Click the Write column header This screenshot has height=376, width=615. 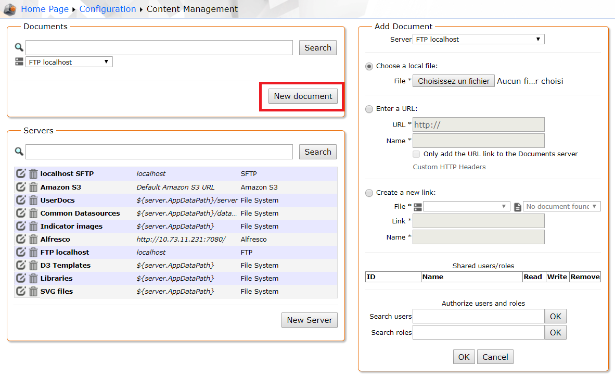click(557, 277)
